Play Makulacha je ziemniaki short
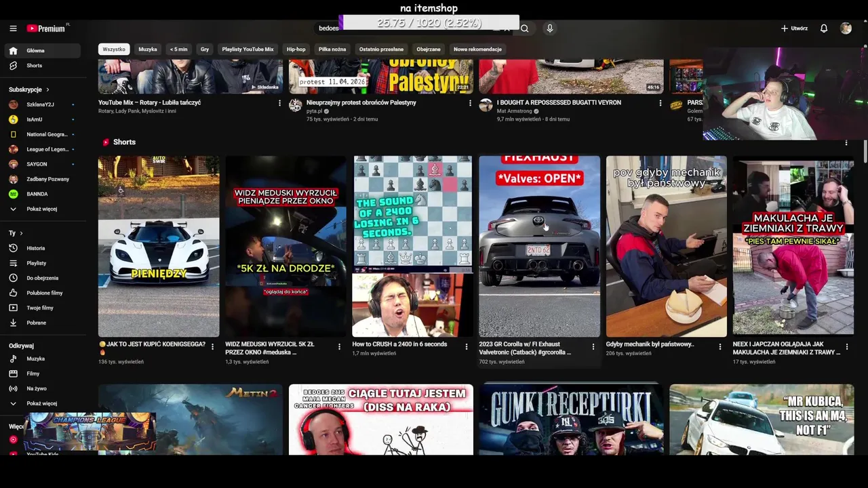868x488 pixels. (x=793, y=246)
